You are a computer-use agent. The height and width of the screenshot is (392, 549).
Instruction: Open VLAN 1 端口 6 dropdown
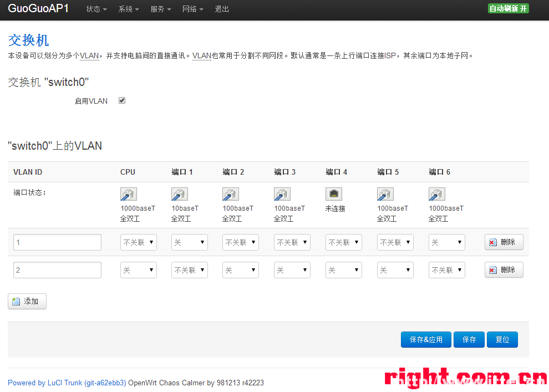pyautogui.click(x=447, y=242)
